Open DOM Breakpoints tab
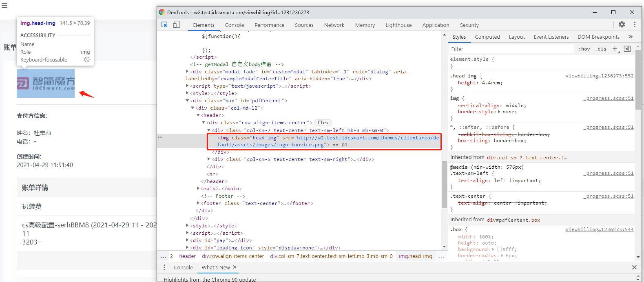The image size is (644, 282). [x=599, y=37]
